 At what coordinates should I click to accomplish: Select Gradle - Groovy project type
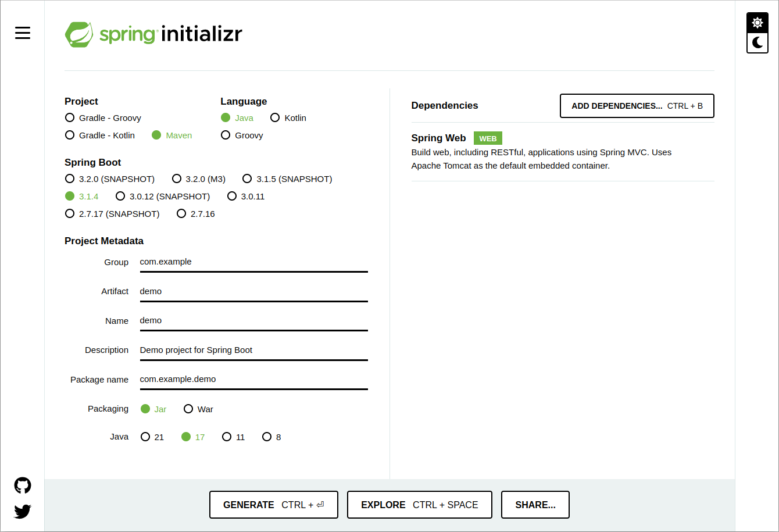[x=103, y=118]
